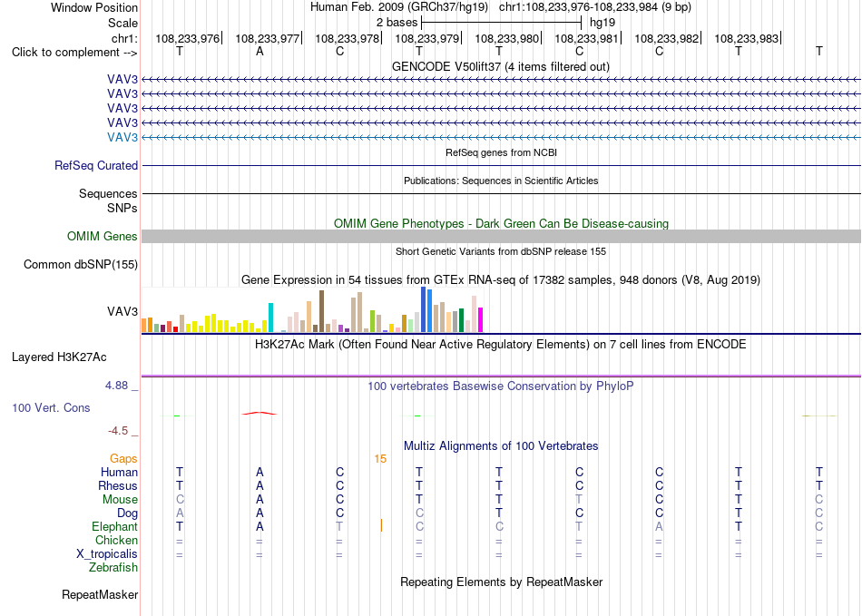Click the Scale label on left
The width and height of the screenshot is (862, 616).
pyautogui.click(x=123, y=23)
